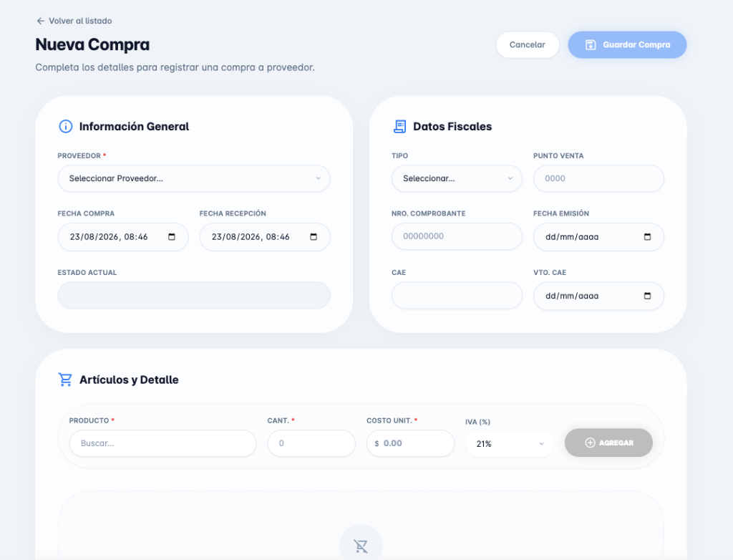Click the subtitle 'Completa los detalles para registrar...'
The height and width of the screenshot is (560, 733).
coord(175,67)
